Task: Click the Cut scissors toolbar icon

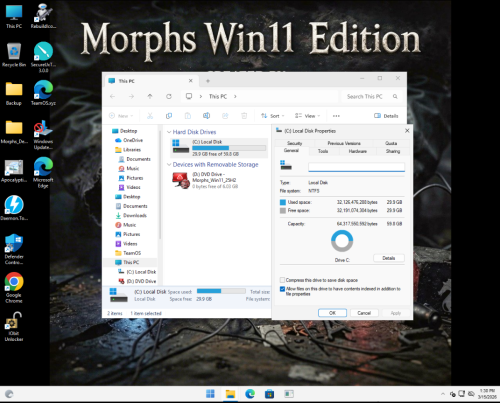Action: point(150,116)
